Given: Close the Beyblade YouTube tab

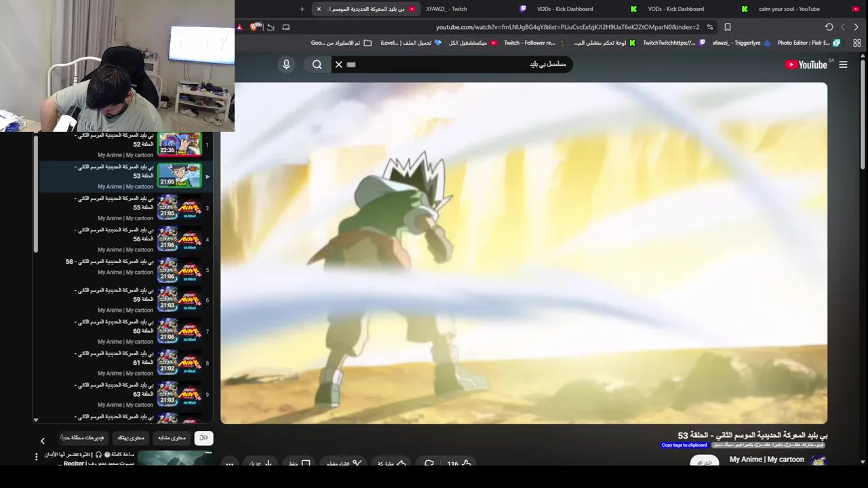Looking at the screenshot, I should [x=319, y=9].
